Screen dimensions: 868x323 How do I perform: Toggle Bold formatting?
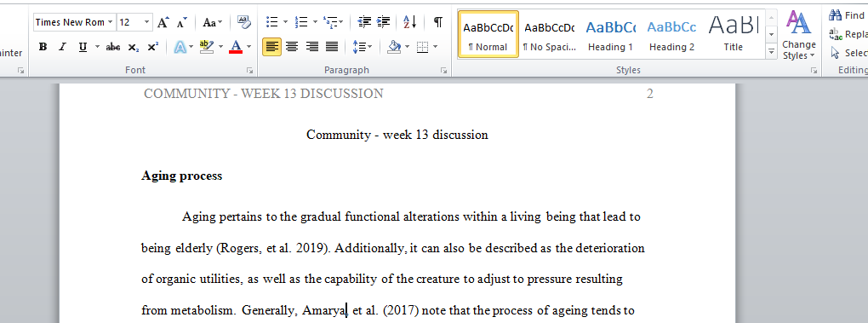[43, 47]
